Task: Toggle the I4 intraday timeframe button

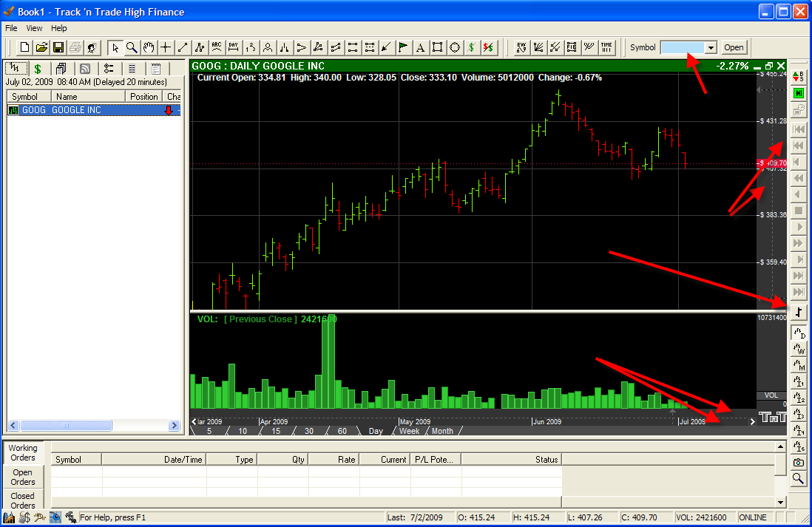Action: click(799, 430)
